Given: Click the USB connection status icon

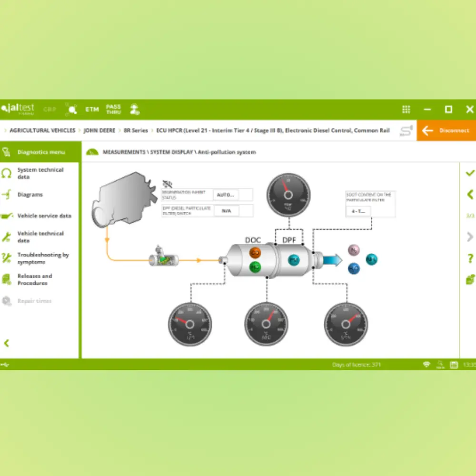Looking at the screenshot, I should click(5, 365).
